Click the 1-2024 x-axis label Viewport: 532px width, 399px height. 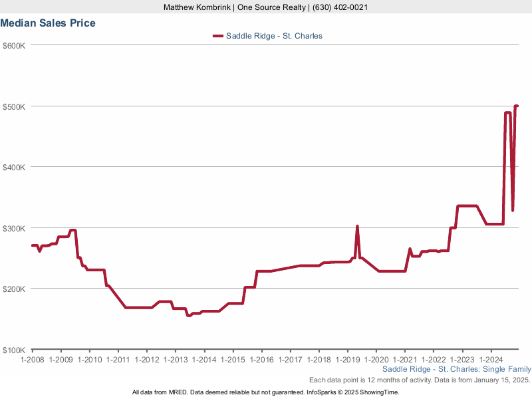pos(491,360)
